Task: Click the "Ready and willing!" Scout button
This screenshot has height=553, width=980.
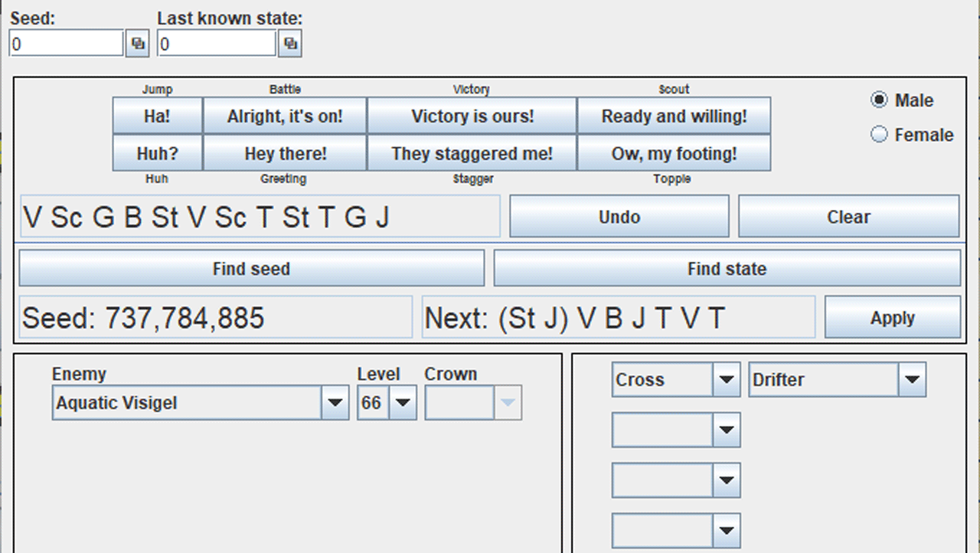Action: (674, 116)
